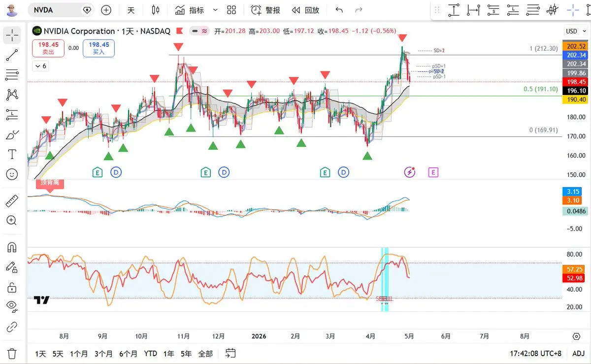Click the 198.45 卖出 sell button

click(x=48, y=48)
